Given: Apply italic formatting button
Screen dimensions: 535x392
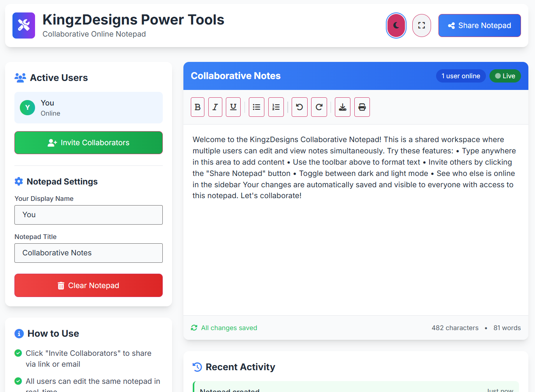Looking at the screenshot, I should click(x=215, y=107).
